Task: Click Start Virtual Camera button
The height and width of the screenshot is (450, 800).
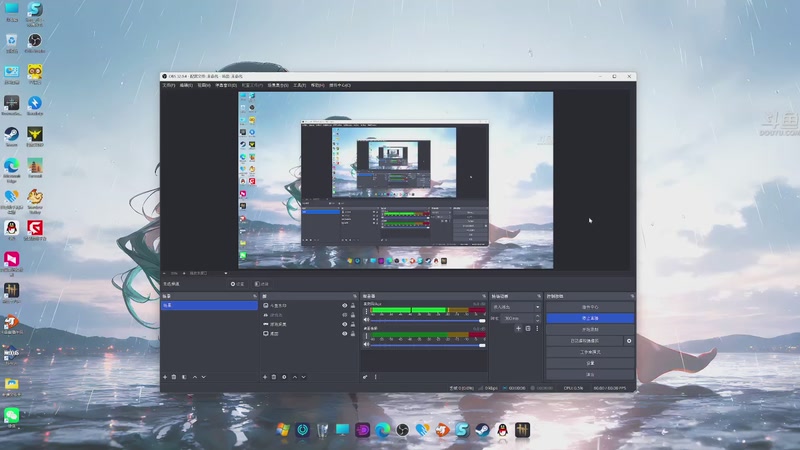Action: (x=585, y=341)
